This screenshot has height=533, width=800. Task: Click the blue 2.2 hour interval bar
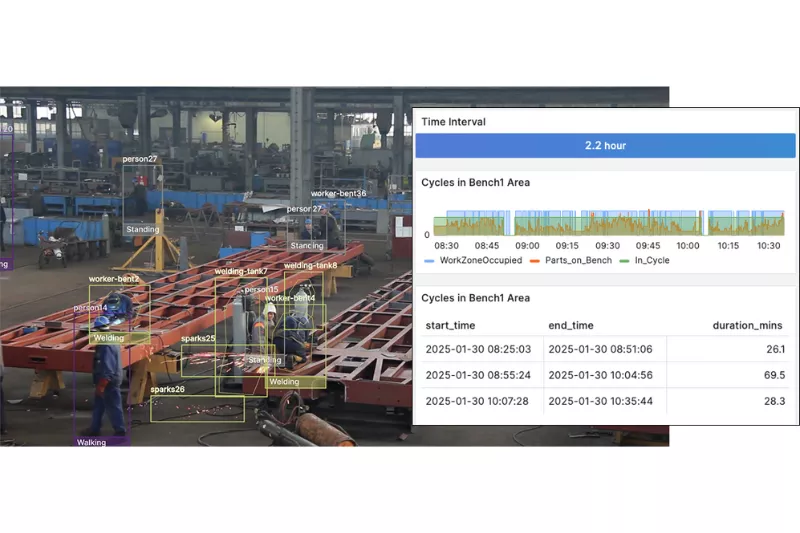pyautogui.click(x=605, y=146)
